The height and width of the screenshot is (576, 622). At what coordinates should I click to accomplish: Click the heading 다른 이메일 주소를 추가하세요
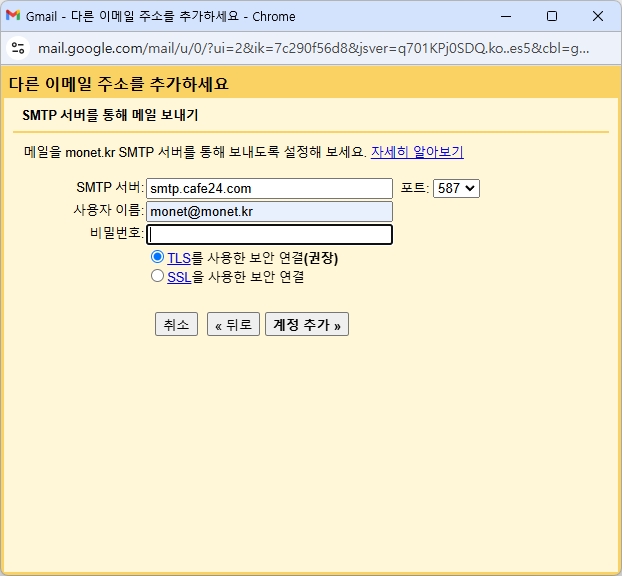119,84
